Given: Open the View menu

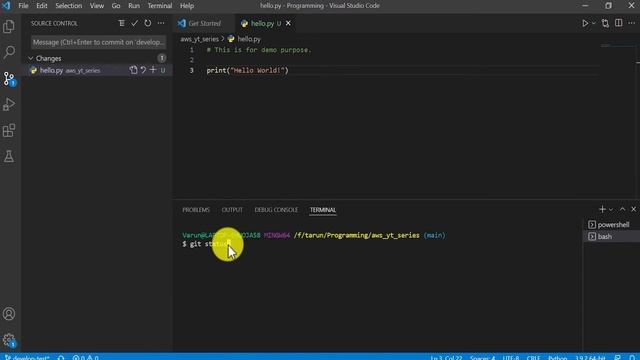Looking at the screenshot, I should coord(97,6).
